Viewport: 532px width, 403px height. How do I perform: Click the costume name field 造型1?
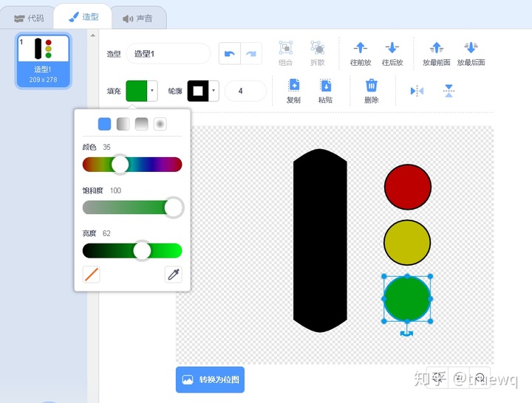pos(168,54)
